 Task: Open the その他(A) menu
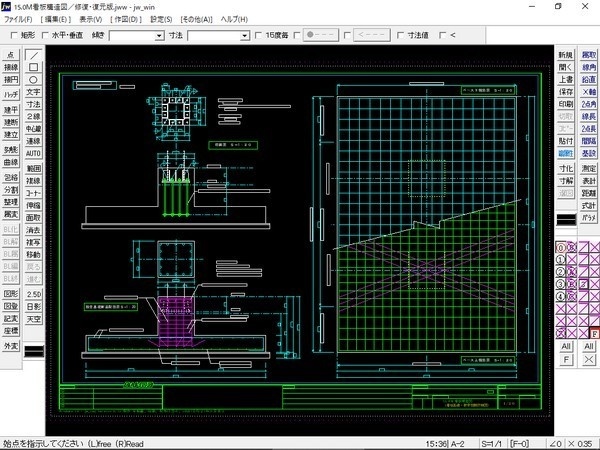tap(196, 19)
